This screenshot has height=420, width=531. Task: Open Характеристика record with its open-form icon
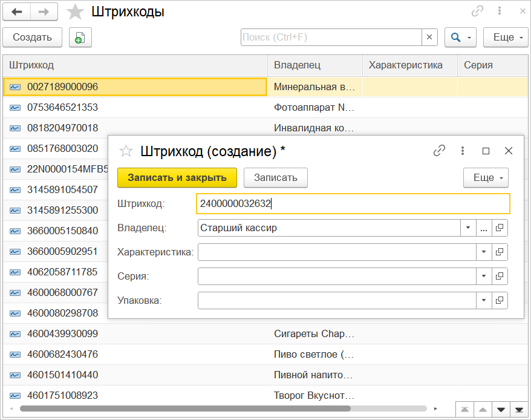point(500,252)
